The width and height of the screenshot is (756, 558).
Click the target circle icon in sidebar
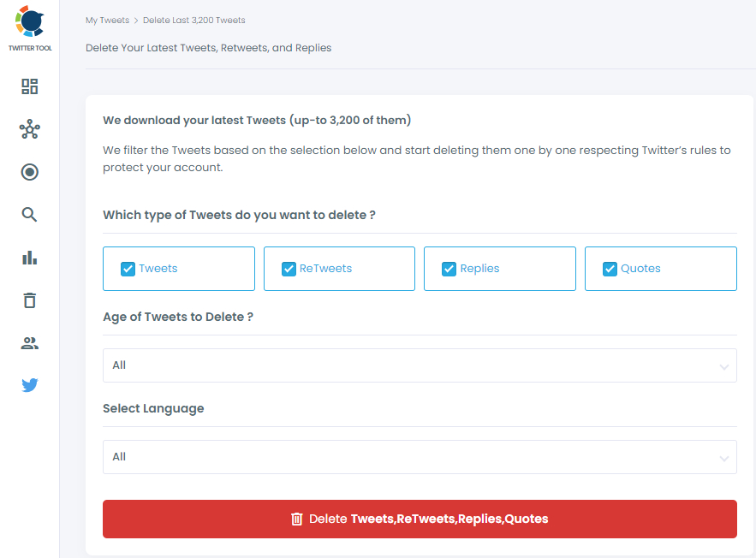(29, 172)
